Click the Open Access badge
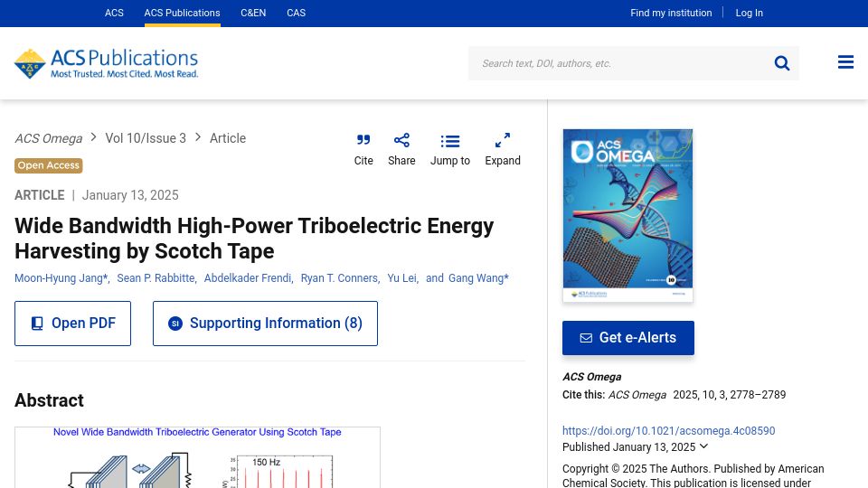 point(49,165)
